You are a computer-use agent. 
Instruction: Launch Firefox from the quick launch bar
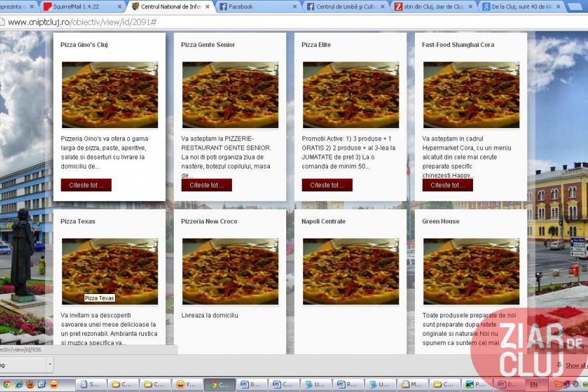point(30,384)
